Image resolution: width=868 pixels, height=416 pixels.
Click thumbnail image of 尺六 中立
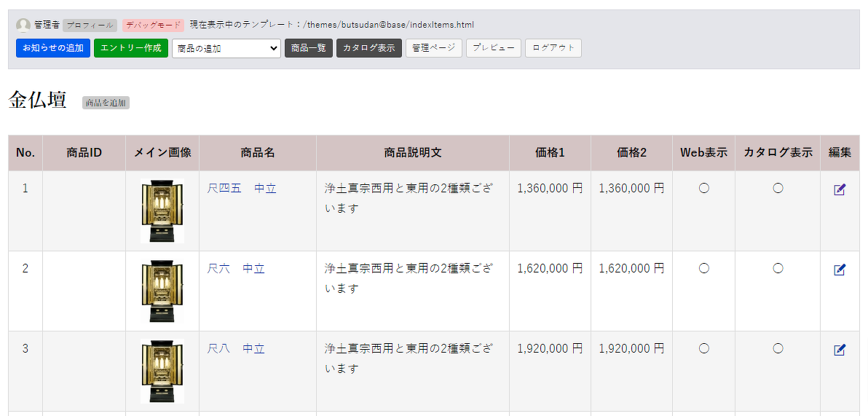tap(162, 291)
